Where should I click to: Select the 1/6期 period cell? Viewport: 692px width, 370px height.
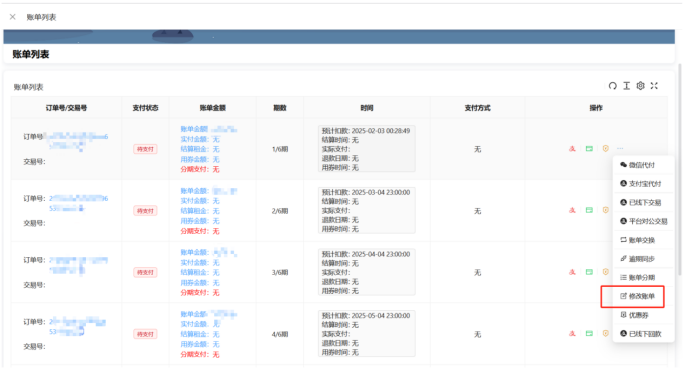click(x=280, y=149)
